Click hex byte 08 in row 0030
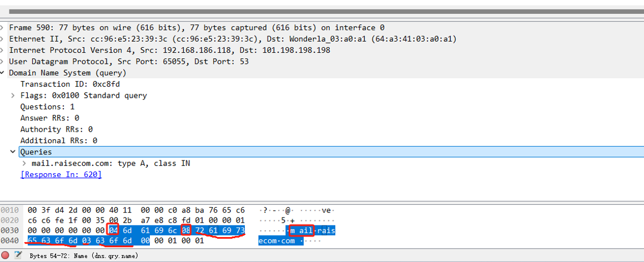The image size is (644, 262). click(x=186, y=231)
